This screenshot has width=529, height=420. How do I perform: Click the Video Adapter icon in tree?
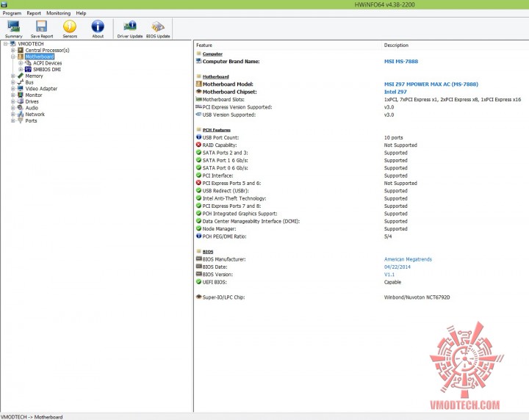tap(21, 89)
